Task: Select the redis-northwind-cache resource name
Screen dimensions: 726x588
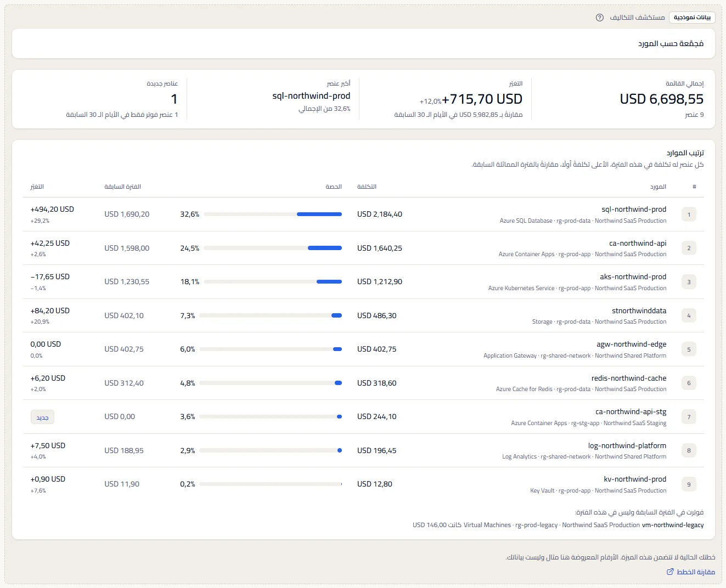Action: pyautogui.click(x=629, y=378)
